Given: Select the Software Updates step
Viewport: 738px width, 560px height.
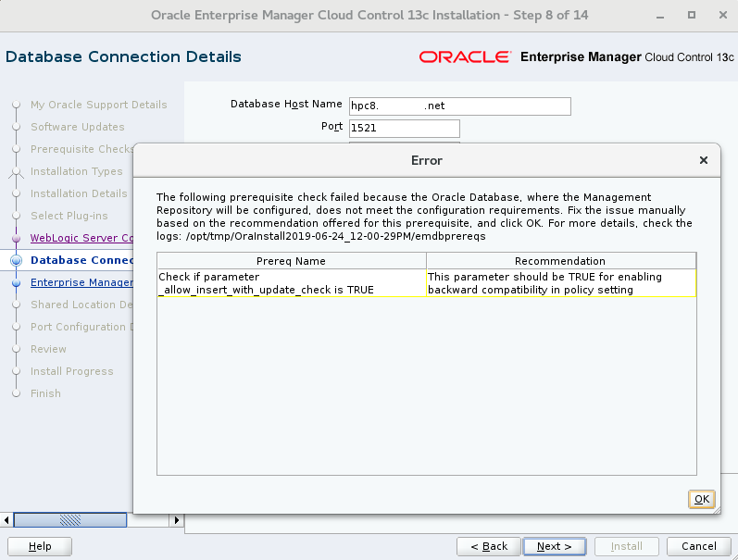Looking at the screenshot, I should pos(78,127).
